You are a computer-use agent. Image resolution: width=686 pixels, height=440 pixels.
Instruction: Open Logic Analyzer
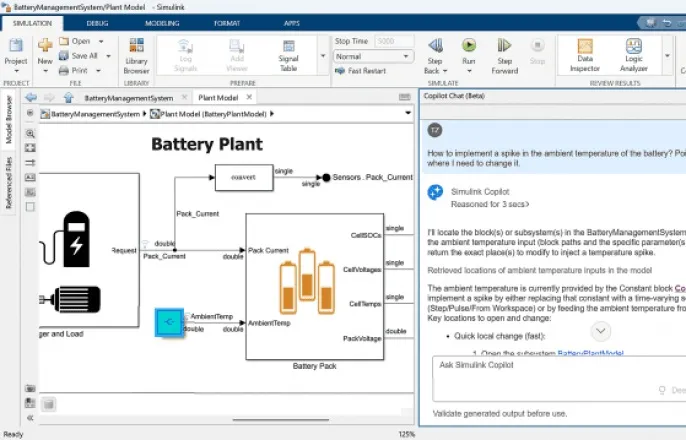click(x=634, y=55)
